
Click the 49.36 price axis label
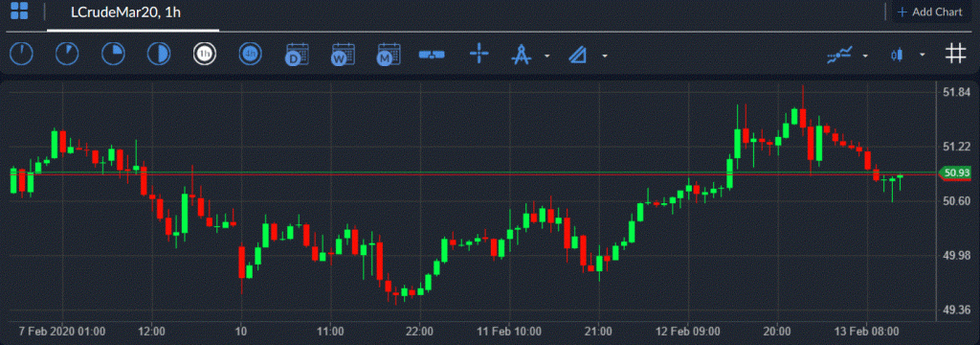pos(956,310)
